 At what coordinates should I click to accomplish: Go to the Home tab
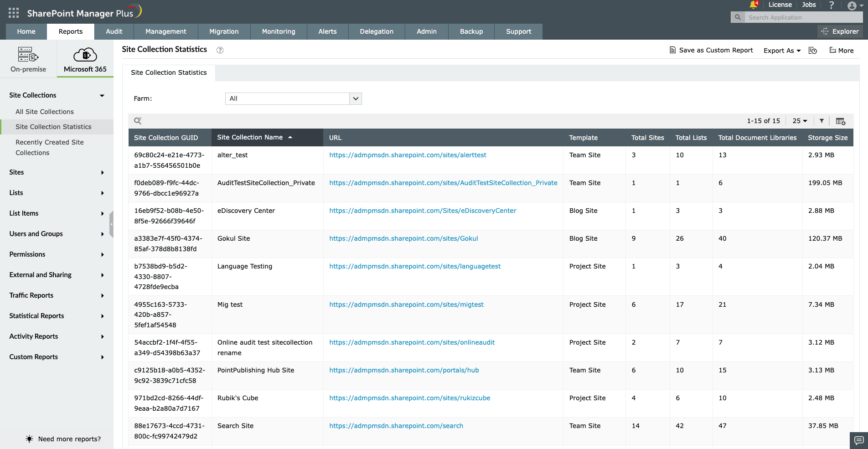[x=26, y=31]
